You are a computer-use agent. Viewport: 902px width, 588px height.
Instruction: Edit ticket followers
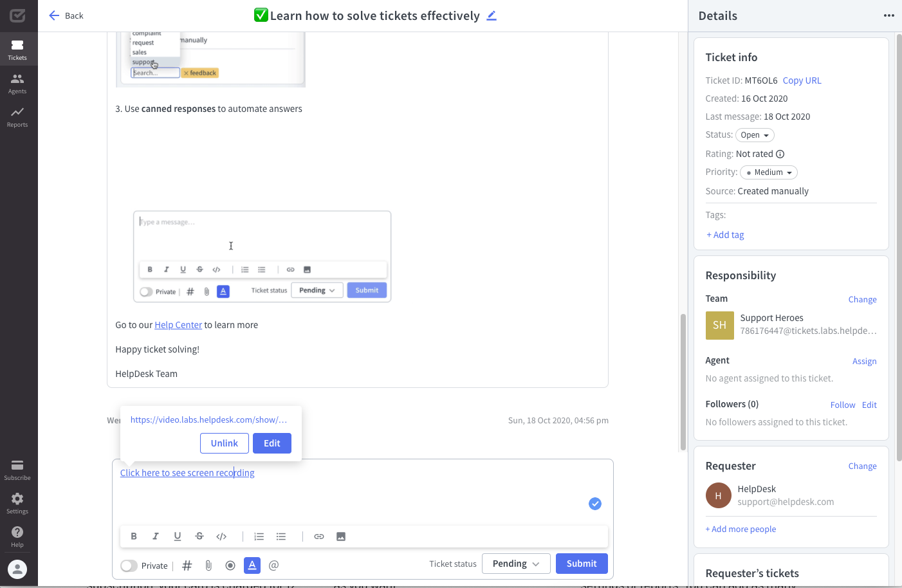(x=869, y=405)
